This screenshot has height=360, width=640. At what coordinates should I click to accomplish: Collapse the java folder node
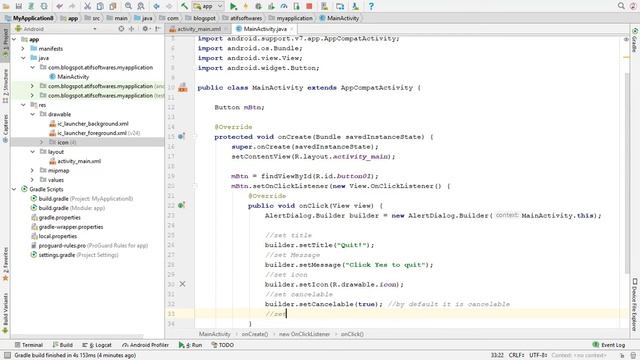pos(23,58)
